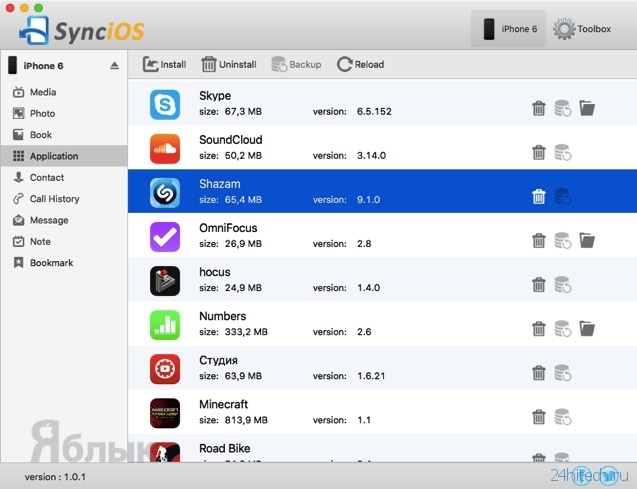
Task: Click the Shazam app icon
Action: click(165, 193)
